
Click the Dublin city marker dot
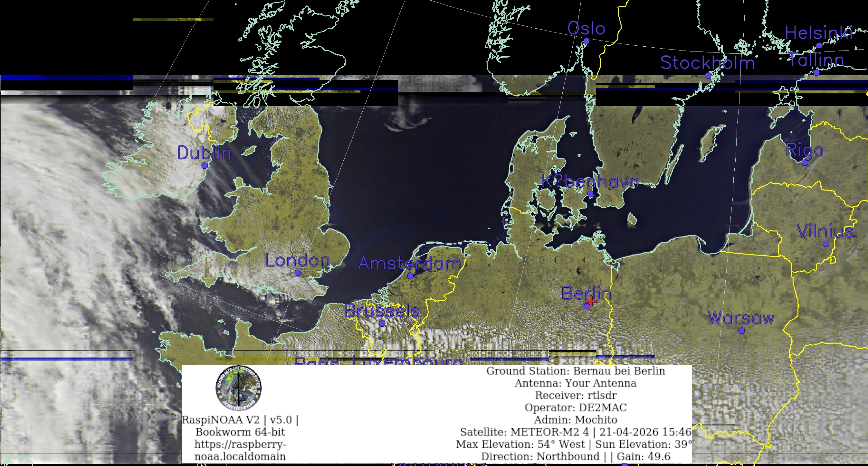click(x=205, y=166)
